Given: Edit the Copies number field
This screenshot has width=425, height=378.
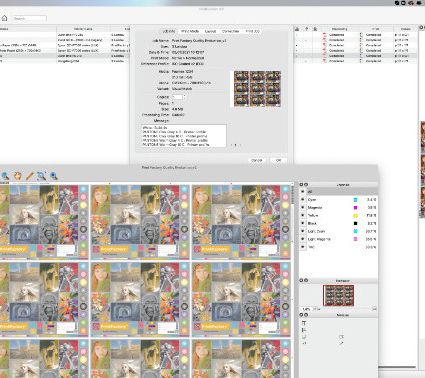Looking at the screenshot, I should [177, 97].
